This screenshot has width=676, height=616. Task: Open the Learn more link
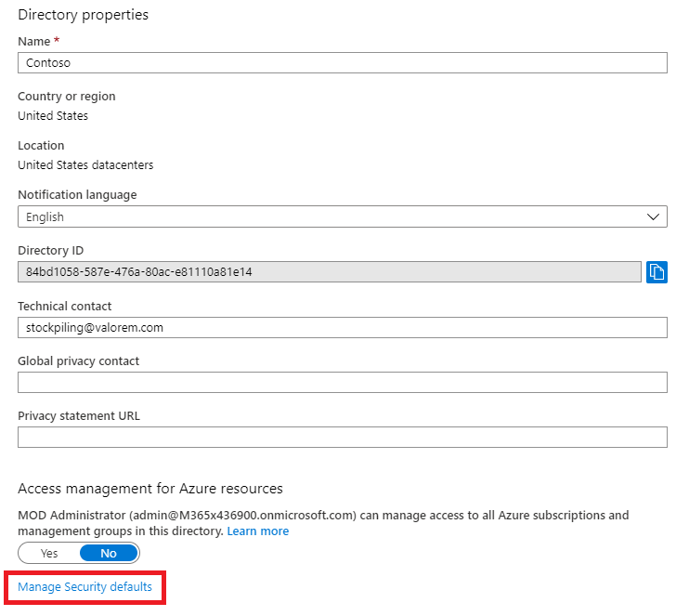coord(258,531)
